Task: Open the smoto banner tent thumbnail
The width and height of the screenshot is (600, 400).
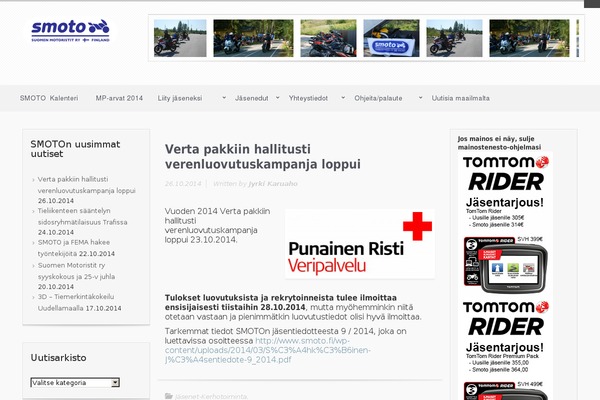Action: [x=391, y=38]
